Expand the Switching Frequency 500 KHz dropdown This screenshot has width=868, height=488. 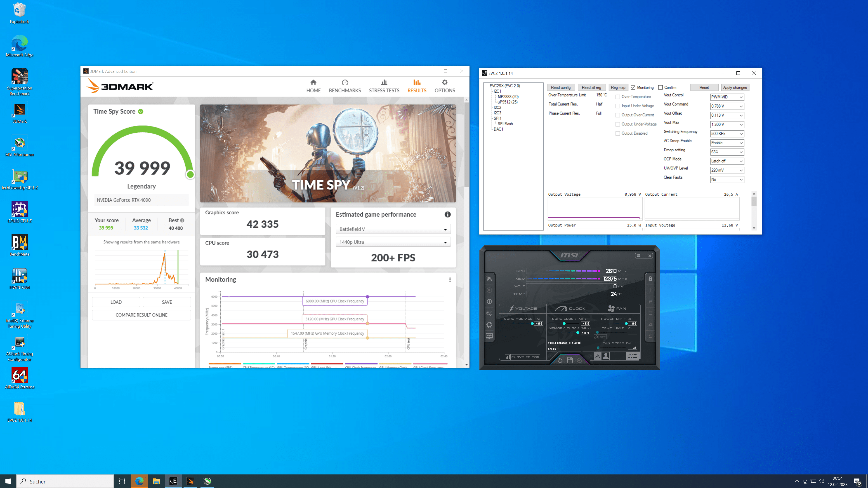pyautogui.click(x=727, y=134)
